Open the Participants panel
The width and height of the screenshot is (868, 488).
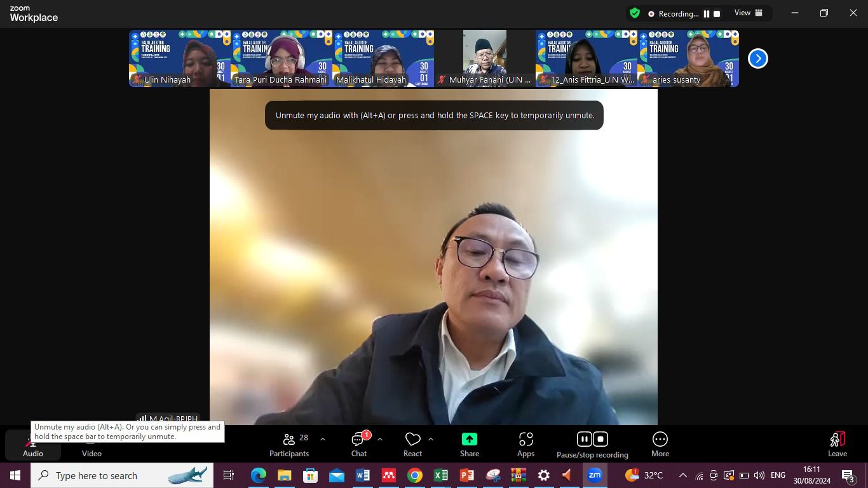pyautogui.click(x=289, y=444)
